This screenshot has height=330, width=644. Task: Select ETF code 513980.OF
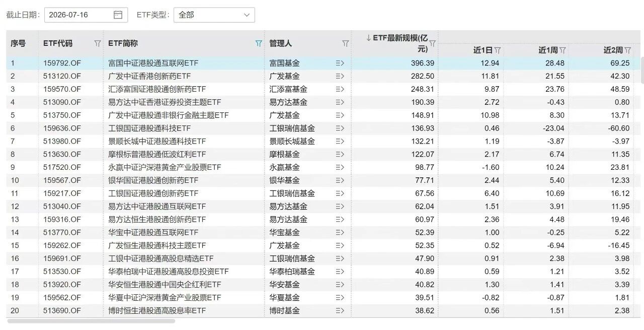[62, 141]
